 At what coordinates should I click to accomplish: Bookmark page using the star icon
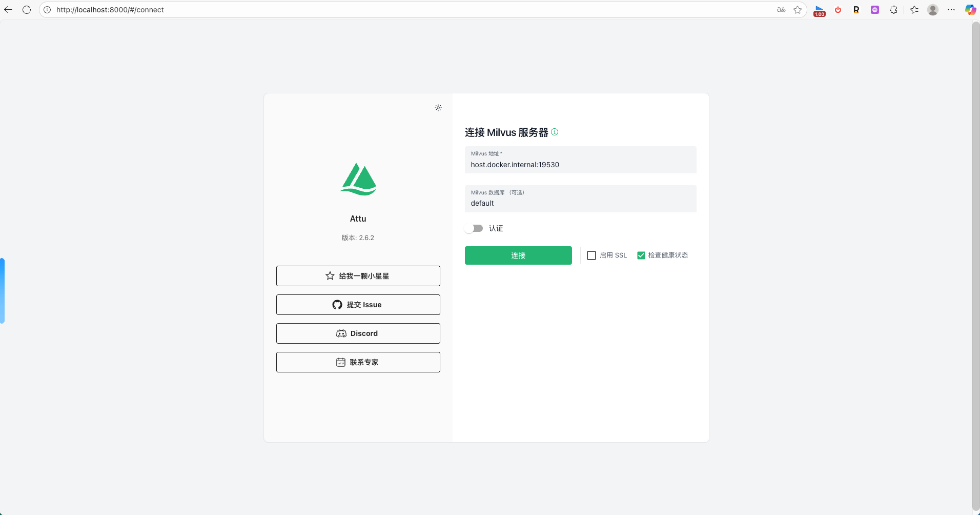798,10
